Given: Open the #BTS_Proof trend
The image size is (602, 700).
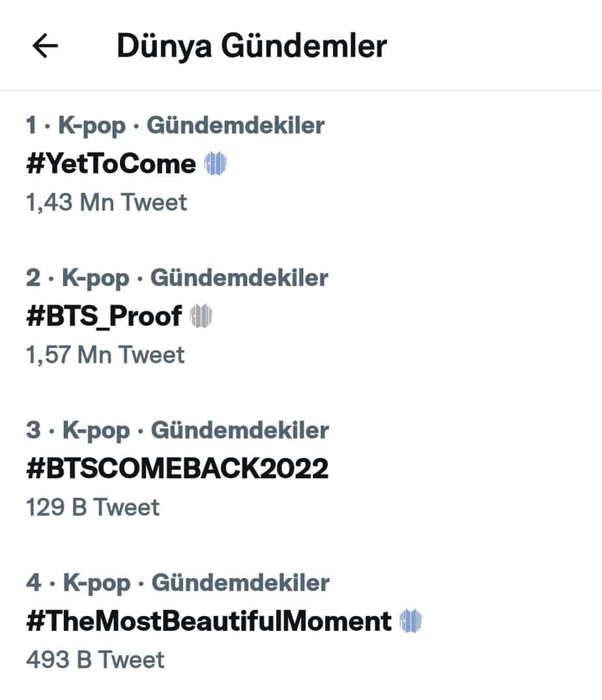Looking at the screenshot, I should [104, 316].
